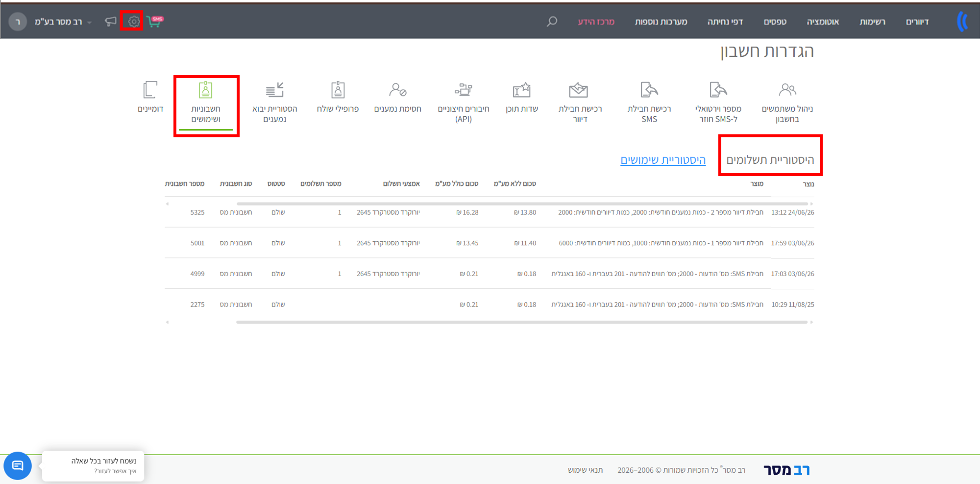The height and width of the screenshot is (484, 980).
Task: Select the היסטוריית תשלומים tab
Action: (770, 160)
